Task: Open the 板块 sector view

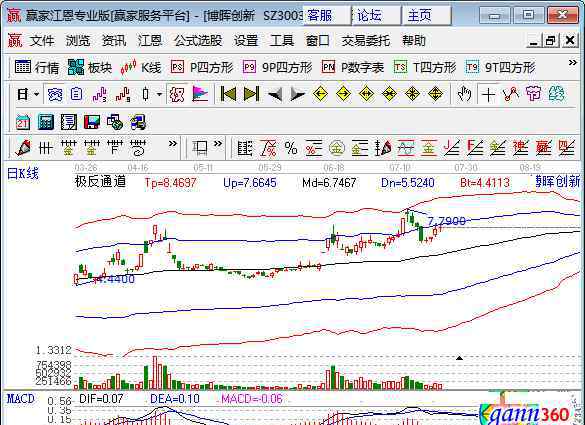Action: [x=90, y=68]
